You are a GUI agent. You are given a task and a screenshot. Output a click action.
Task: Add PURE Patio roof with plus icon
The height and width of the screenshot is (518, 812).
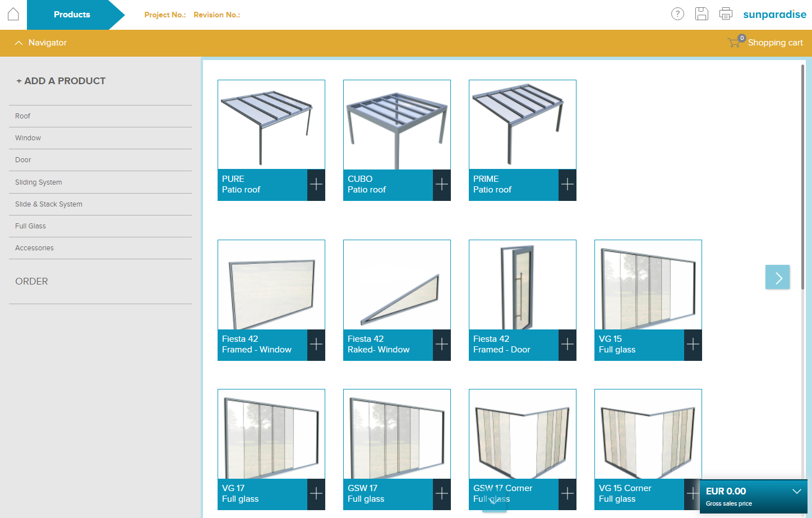(316, 185)
